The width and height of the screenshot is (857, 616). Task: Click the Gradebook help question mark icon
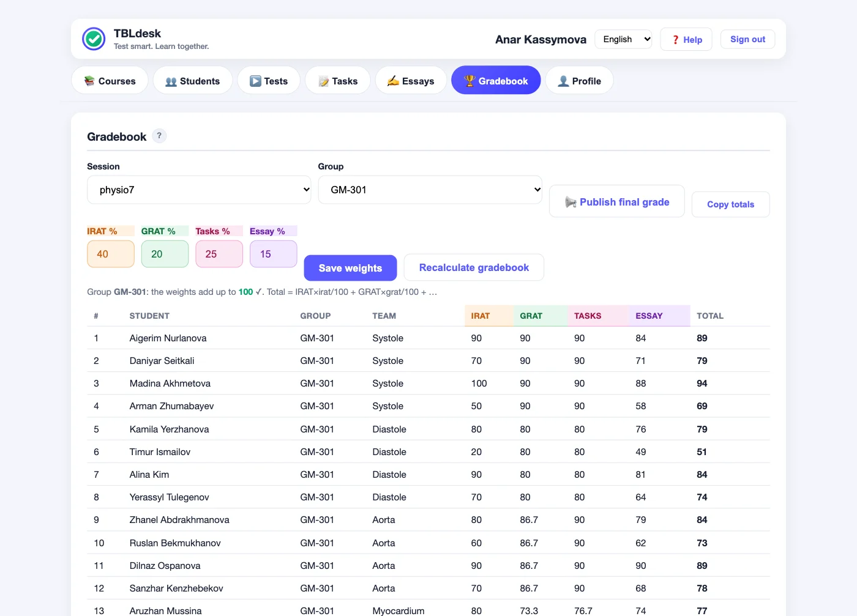point(159,136)
